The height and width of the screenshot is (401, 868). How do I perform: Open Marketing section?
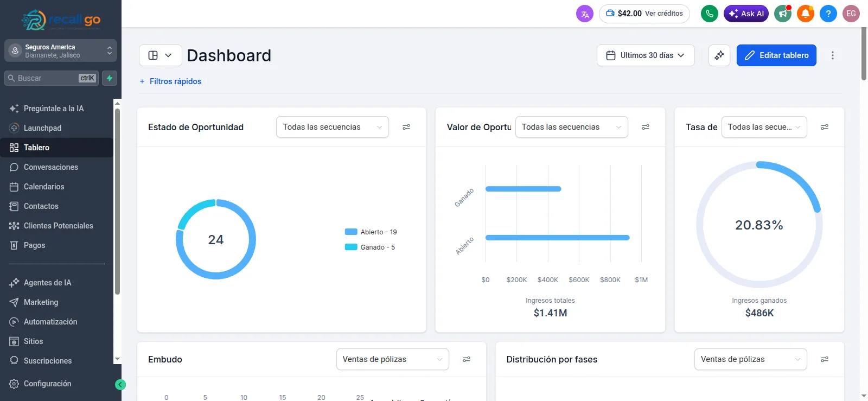pyautogui.click(x=56, y=302)
